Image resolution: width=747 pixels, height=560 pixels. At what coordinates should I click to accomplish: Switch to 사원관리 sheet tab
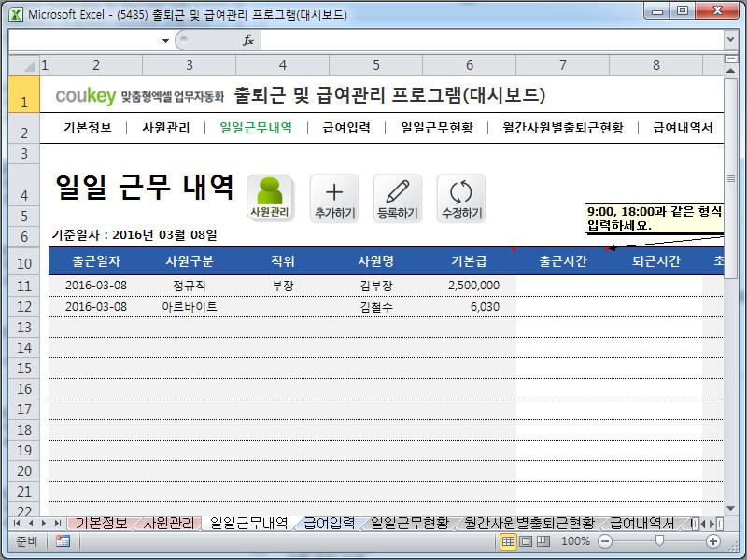[x=169, y=524]
